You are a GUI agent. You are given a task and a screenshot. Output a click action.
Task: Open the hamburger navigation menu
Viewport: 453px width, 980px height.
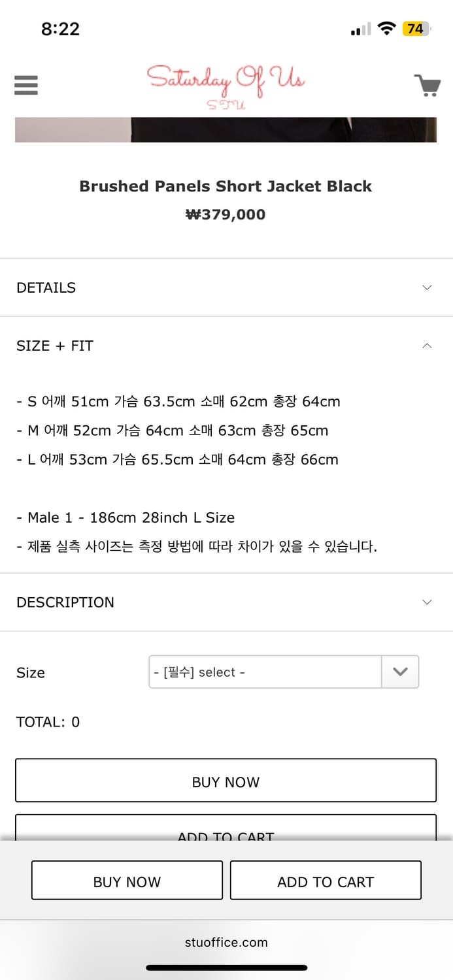25,85
